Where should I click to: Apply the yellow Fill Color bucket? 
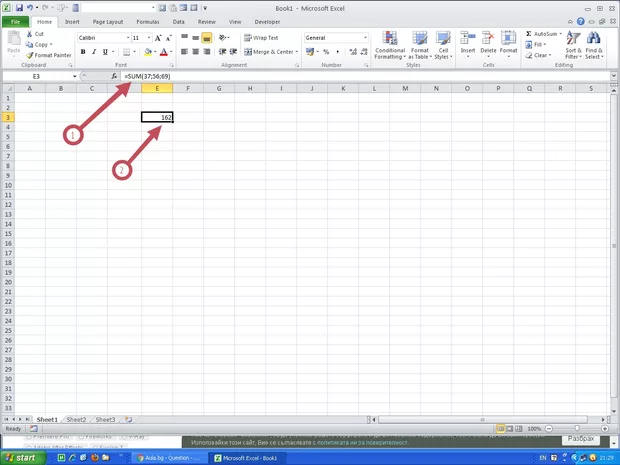tap(148, 52)
